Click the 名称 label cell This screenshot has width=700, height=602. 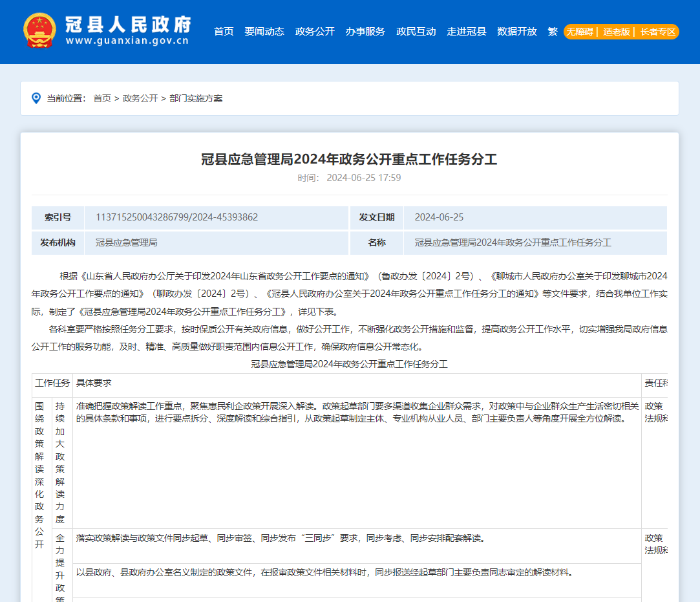(377, 242)
